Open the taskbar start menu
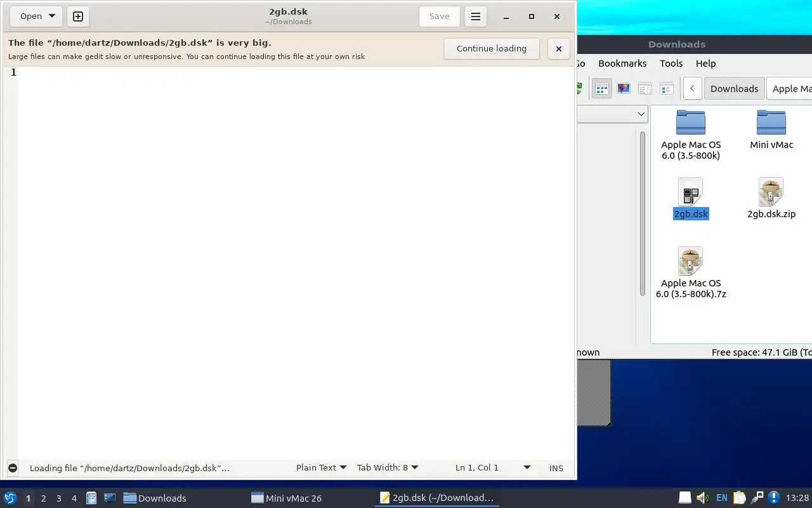812x508 pixels. coord(10,498)
